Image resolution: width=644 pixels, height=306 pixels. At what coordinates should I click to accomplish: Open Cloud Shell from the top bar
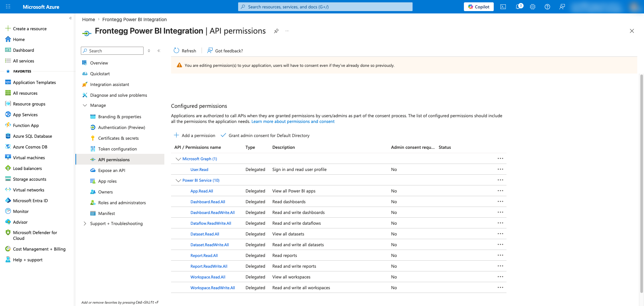pos(503,7)
